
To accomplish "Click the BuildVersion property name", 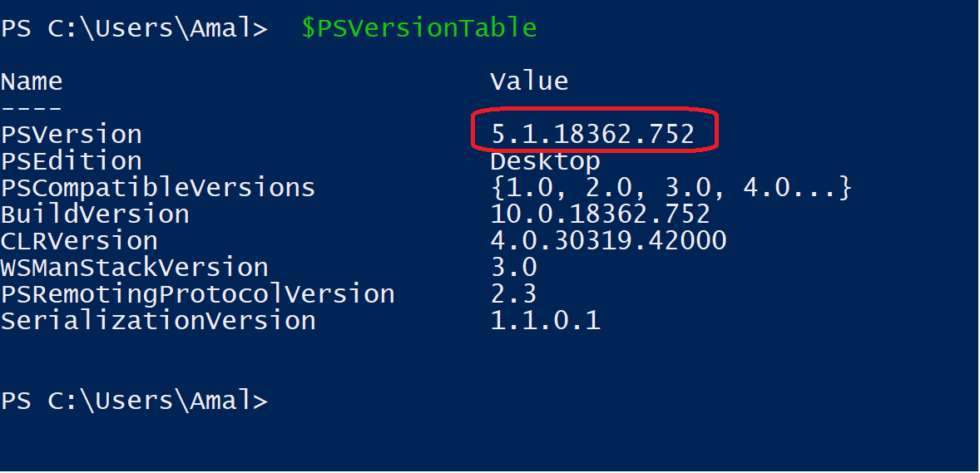I will click(95, 214).
